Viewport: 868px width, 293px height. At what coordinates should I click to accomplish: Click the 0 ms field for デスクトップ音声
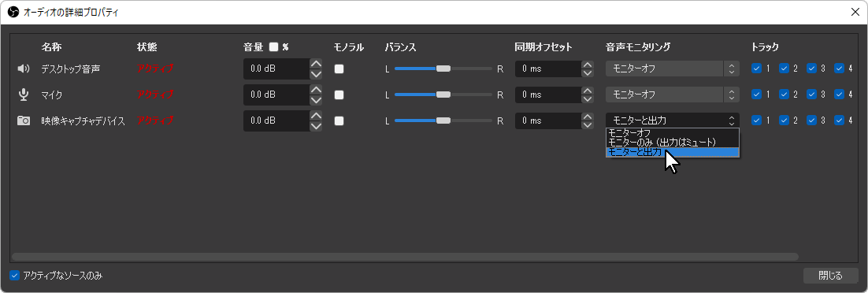point(548,69)
